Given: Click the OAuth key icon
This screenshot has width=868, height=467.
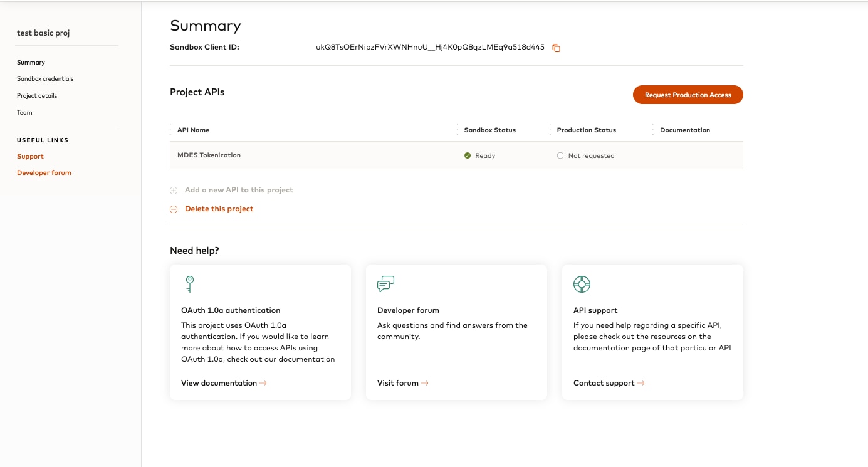Looking at the screenshot, I should point(189,284).
